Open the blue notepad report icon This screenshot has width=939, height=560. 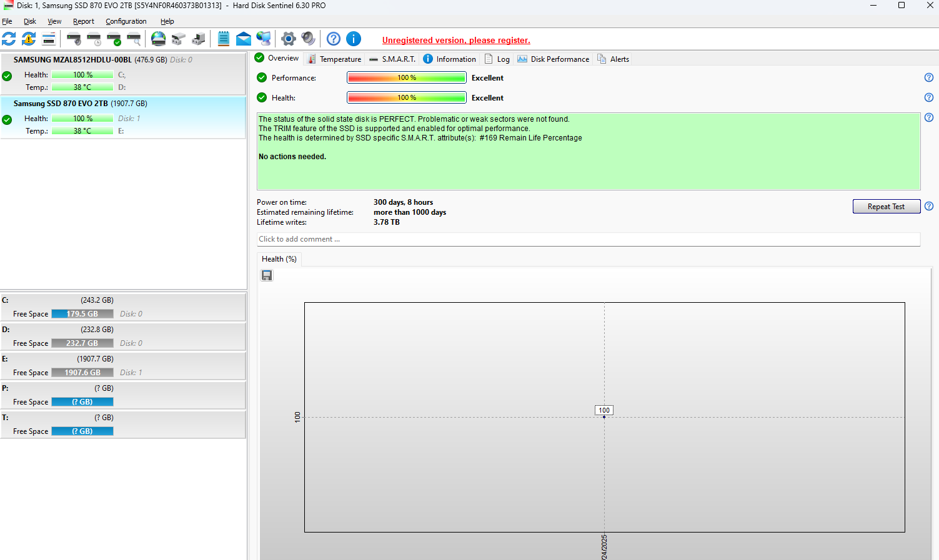pyautogui.click(x=223, y=39)
